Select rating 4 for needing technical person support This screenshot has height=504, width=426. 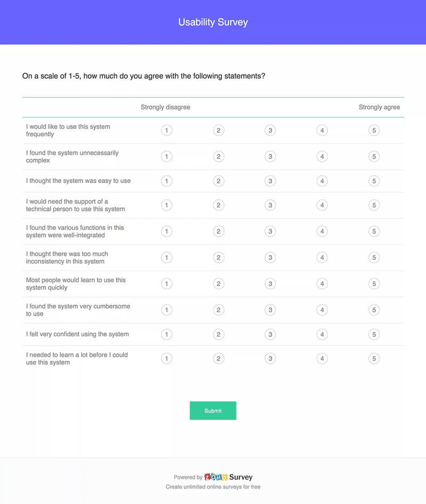click(322, 205)
